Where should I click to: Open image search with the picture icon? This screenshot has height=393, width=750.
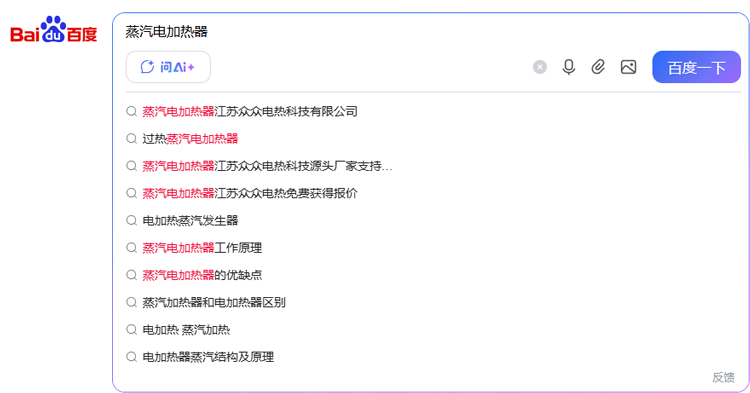click(x=628, y=67)
